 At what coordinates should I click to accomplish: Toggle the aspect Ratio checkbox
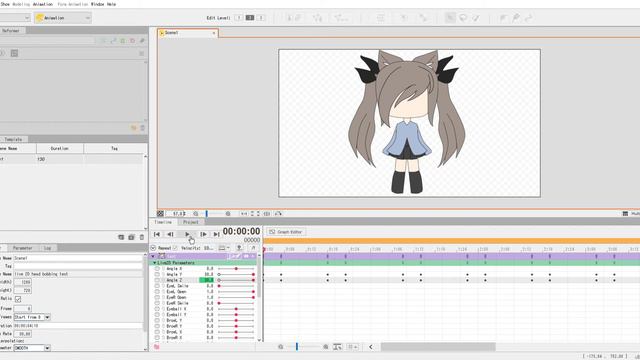[18, 299]
